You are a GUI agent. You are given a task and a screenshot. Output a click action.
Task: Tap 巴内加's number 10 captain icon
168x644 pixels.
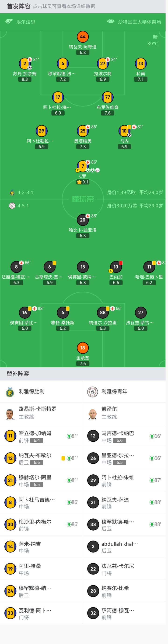pos(116,267)
